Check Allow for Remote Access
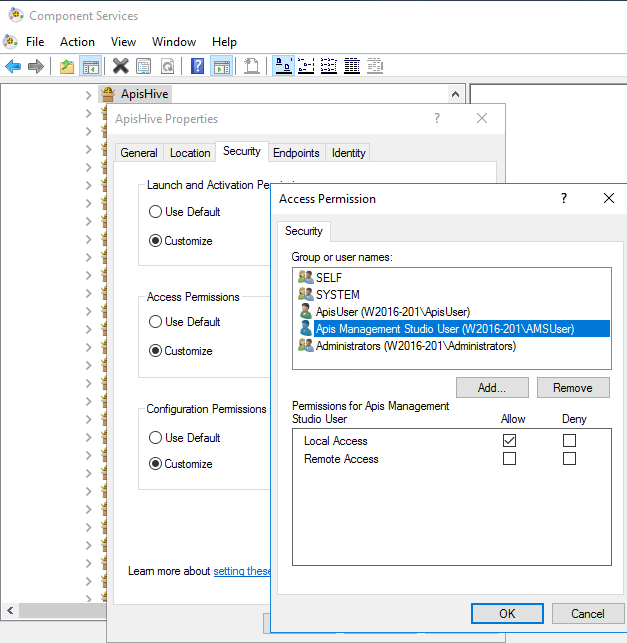 tap(509, 459)
